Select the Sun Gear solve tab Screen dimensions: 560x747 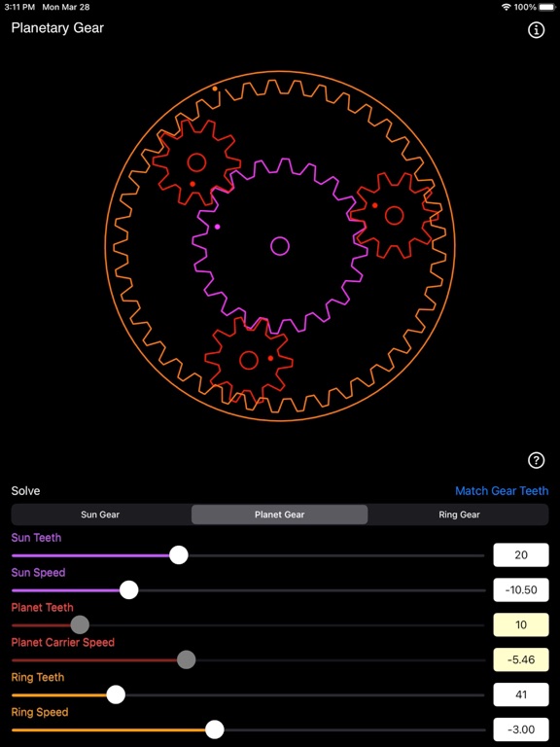click(100, 515)
